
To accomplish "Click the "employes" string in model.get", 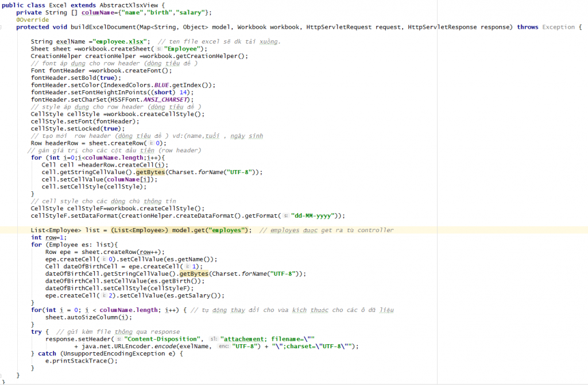I will pos(227,230).
